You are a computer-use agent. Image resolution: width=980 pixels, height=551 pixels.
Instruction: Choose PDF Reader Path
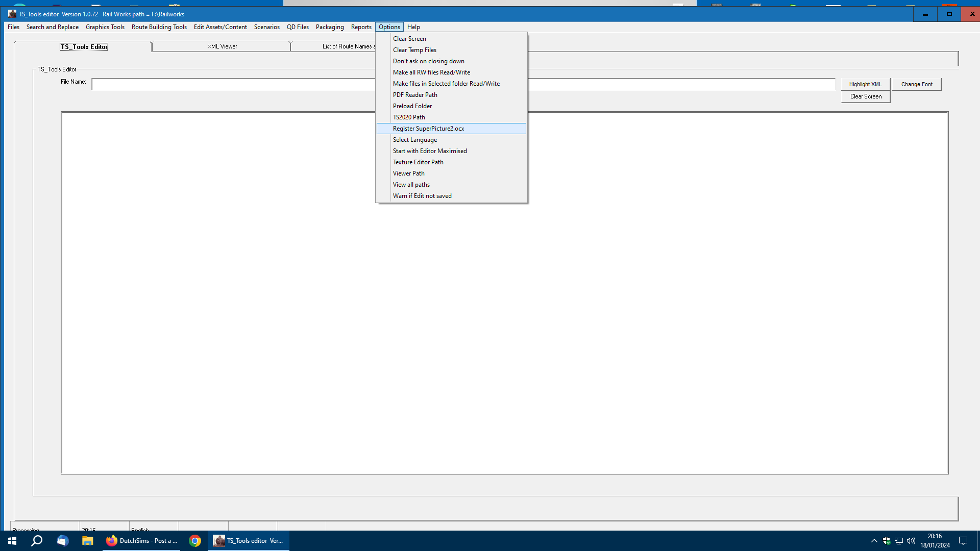coord(451,95)
